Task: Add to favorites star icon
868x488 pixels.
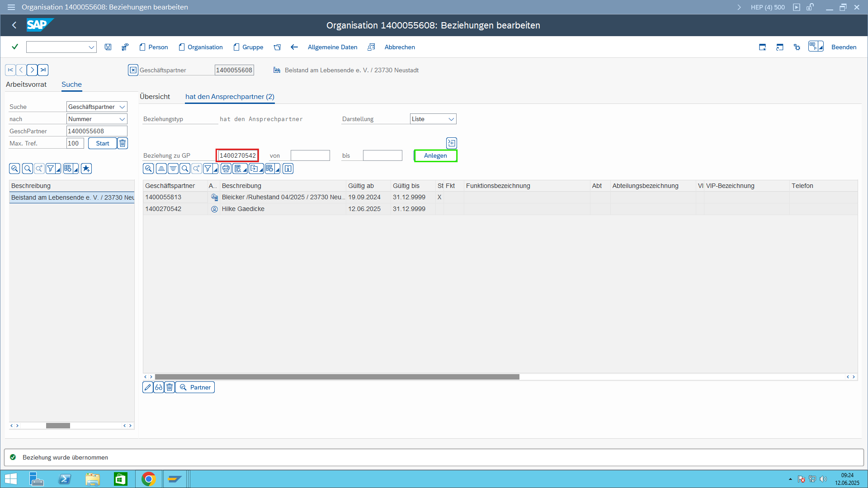Action: [x=86, y=169]
